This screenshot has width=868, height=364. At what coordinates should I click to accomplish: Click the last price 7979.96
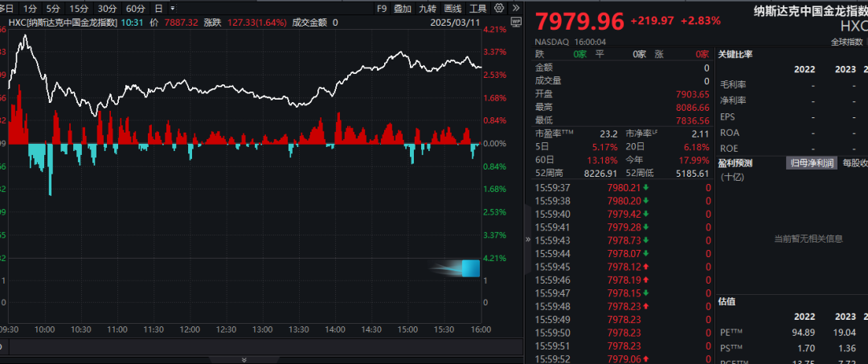coord(579,22)
